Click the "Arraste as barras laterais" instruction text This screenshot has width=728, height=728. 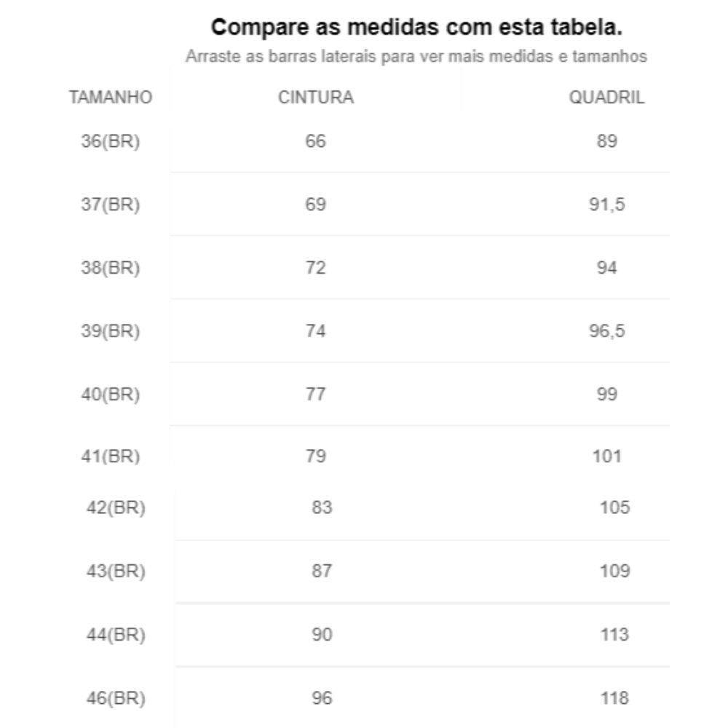pos(416,57)
